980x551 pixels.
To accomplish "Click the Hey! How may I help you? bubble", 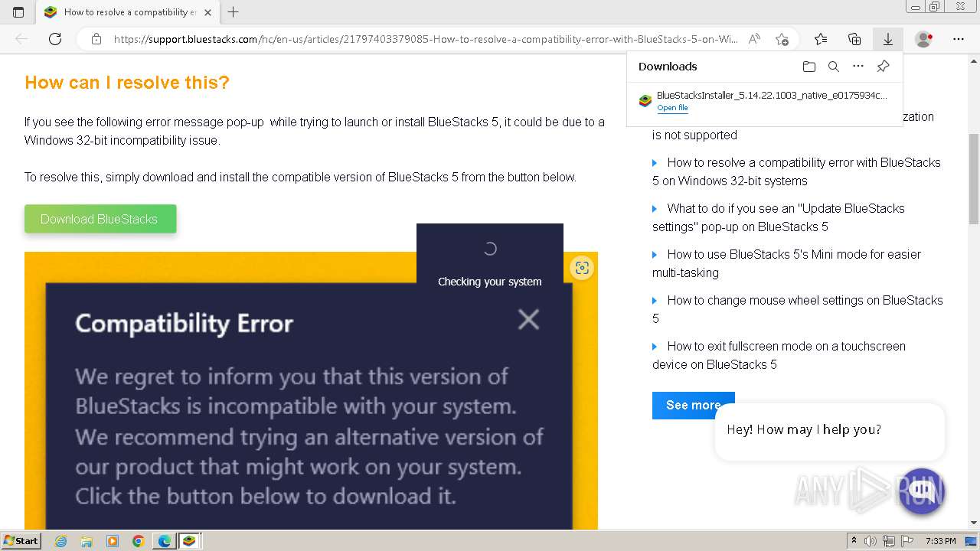I will point(829,431).
